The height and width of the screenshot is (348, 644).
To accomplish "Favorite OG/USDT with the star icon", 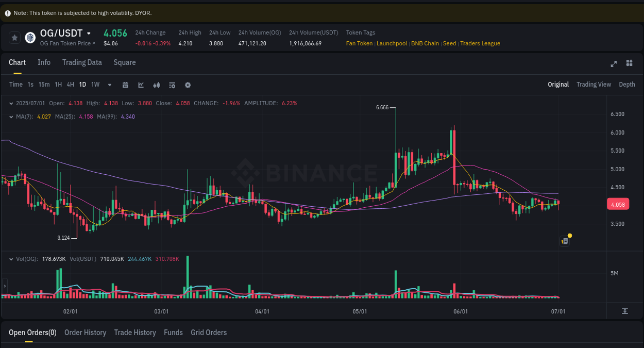I will (x=14, y=37).
